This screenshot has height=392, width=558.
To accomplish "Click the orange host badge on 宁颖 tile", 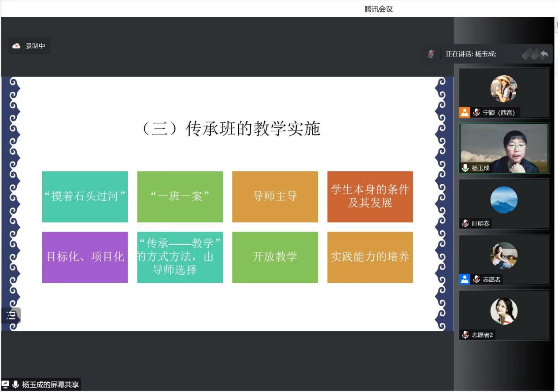I will (465, 112).
